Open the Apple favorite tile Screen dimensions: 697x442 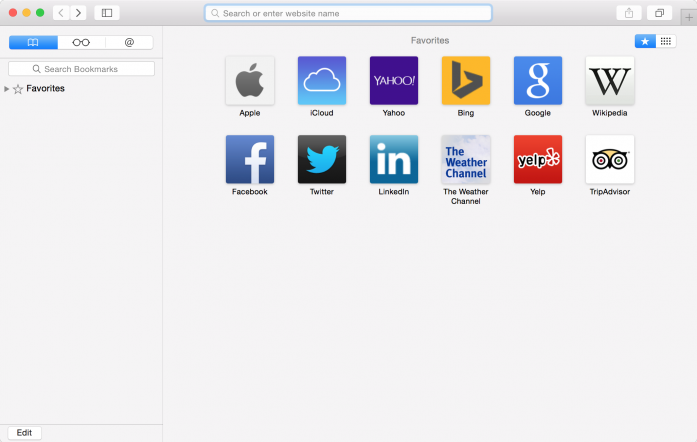[250, 80]
